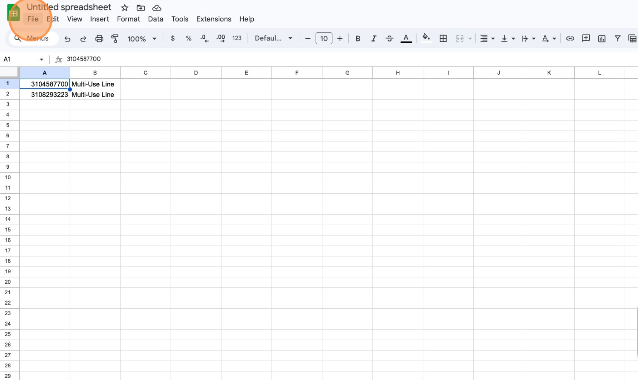Open the text color picker
This screenshot has width=638, height=382.
tap(406, 39)
